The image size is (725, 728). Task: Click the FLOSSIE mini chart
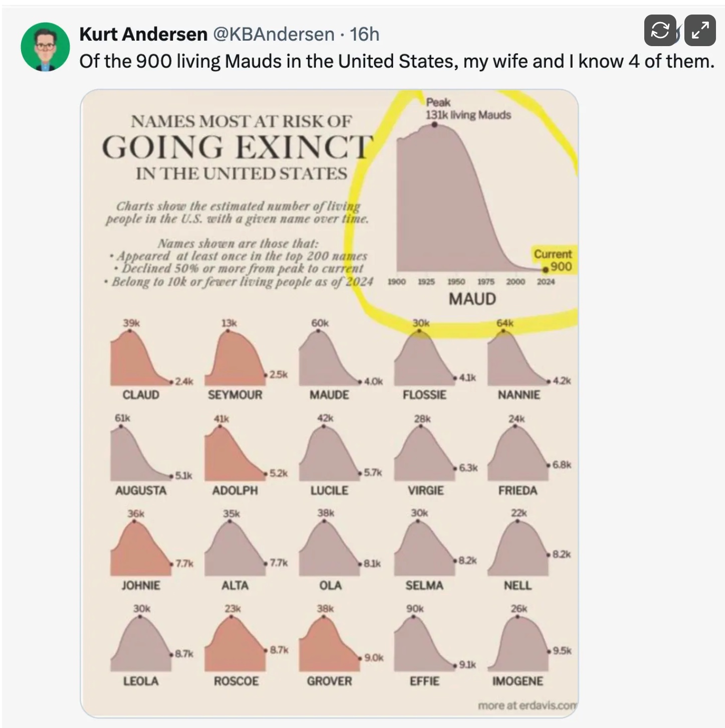point(424,359)
